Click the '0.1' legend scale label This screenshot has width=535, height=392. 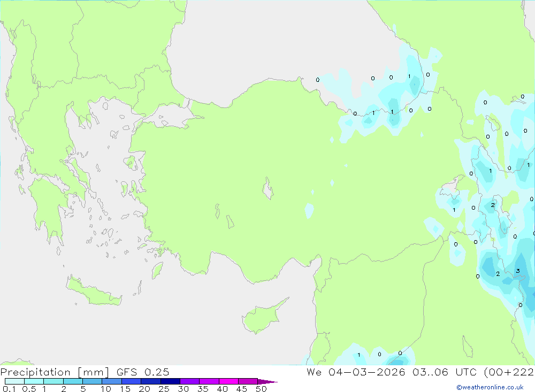coord(9,389)
